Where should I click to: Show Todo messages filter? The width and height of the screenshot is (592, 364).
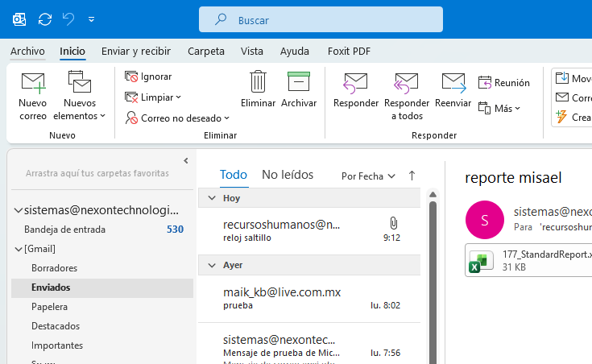(234, 175)
